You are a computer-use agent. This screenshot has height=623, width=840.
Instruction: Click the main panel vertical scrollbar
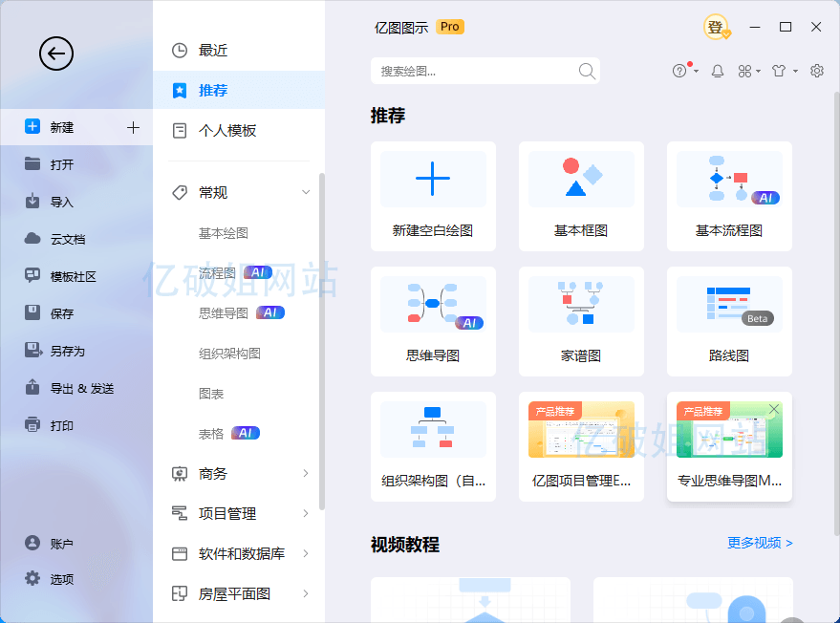click(836, 313)
